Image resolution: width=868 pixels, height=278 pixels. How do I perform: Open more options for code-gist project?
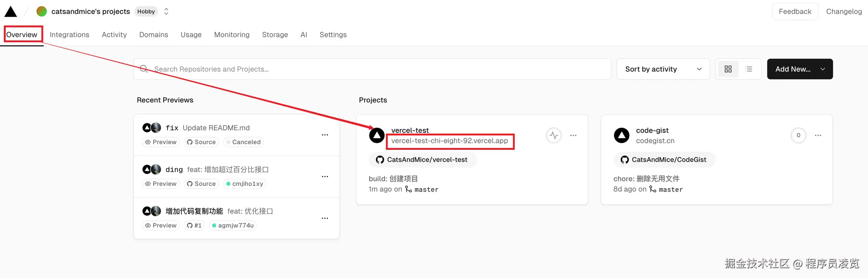pyautogui.click(x=818, y=136)
